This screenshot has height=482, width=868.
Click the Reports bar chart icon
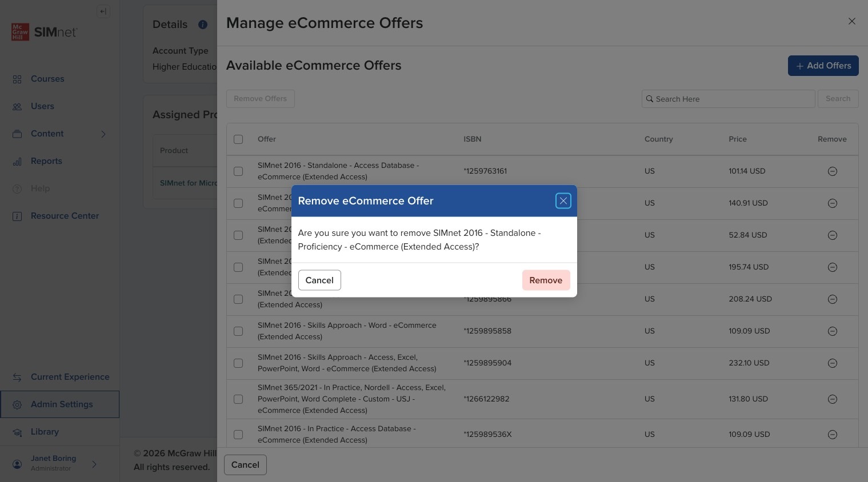17,162
